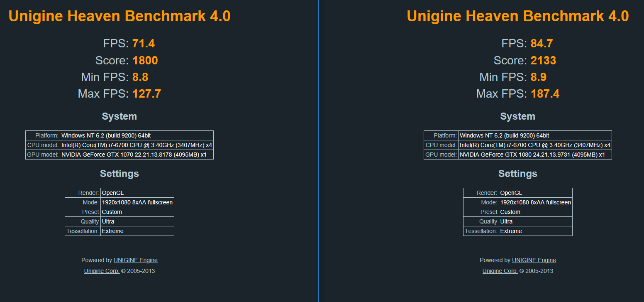This screenshot has width=644, height=302.
Task: Click left report's Unigine Heaven Benchmark 4.0 title
Action: click(x=120, y=16)
